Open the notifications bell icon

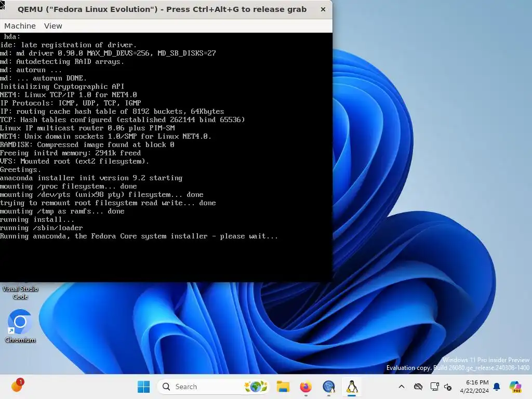point(497,387)
